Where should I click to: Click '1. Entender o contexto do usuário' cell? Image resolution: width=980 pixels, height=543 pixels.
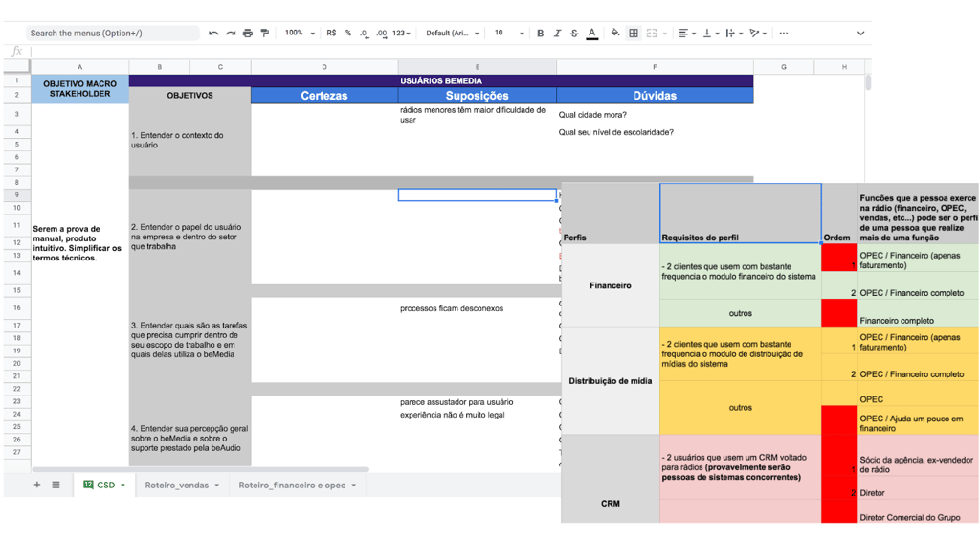pos(190,140)
